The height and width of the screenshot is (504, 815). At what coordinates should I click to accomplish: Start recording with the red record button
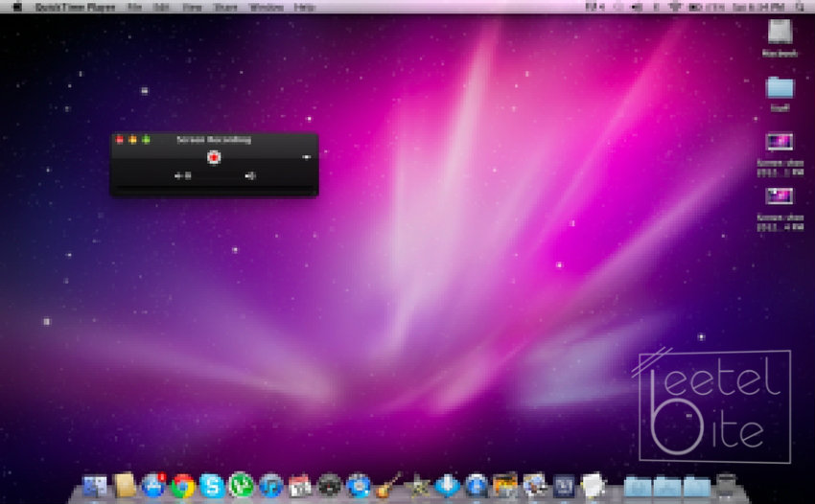(214, 157)
